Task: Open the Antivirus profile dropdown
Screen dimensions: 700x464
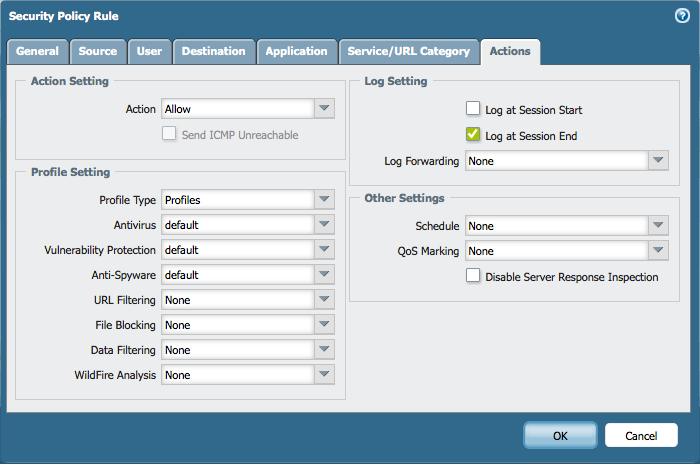Action: pos(324,225)
